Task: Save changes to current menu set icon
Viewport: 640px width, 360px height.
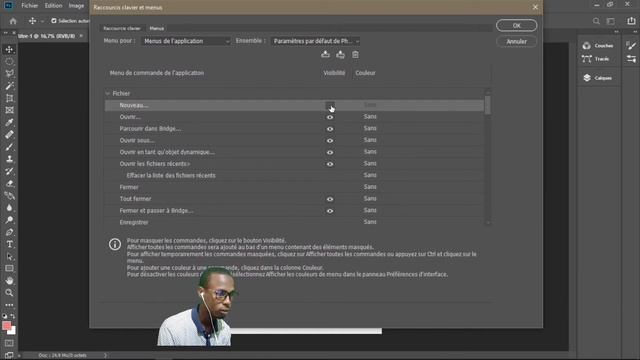Action: pos(325,54)
